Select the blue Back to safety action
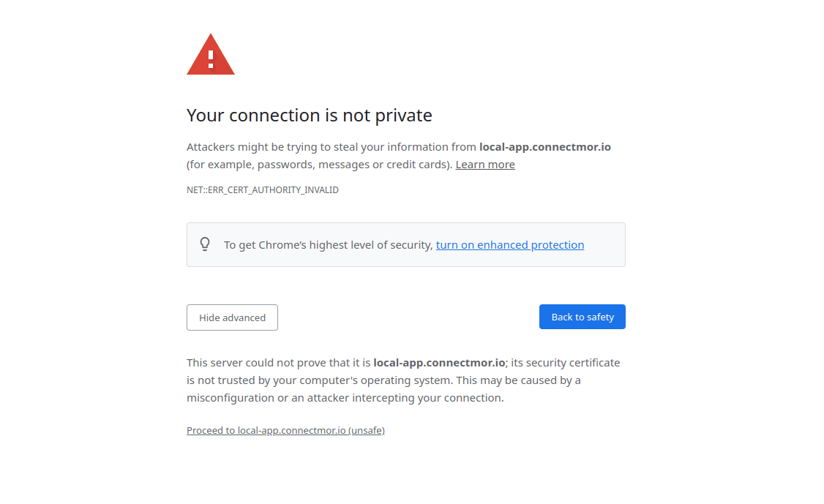 click(x=582, y=317)
